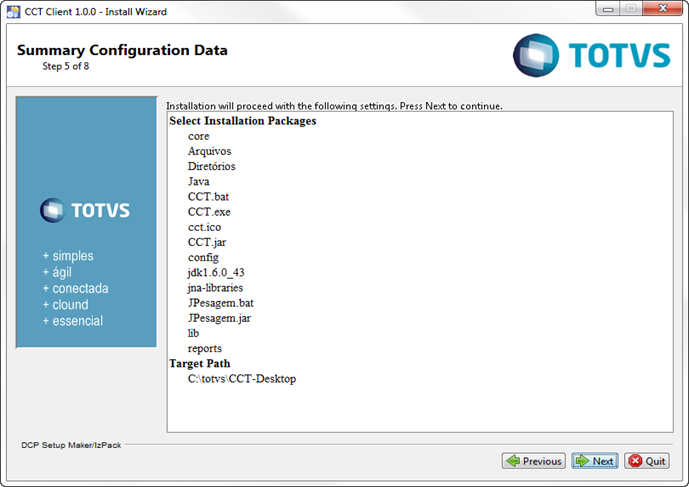Select the 'Java' package entry

tap(199, 182)
